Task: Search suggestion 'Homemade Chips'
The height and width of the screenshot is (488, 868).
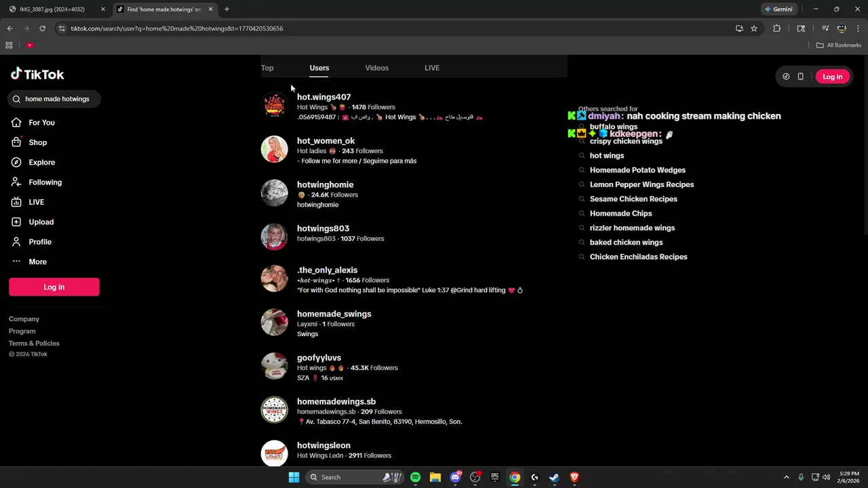Action: (x=620, y=213)
